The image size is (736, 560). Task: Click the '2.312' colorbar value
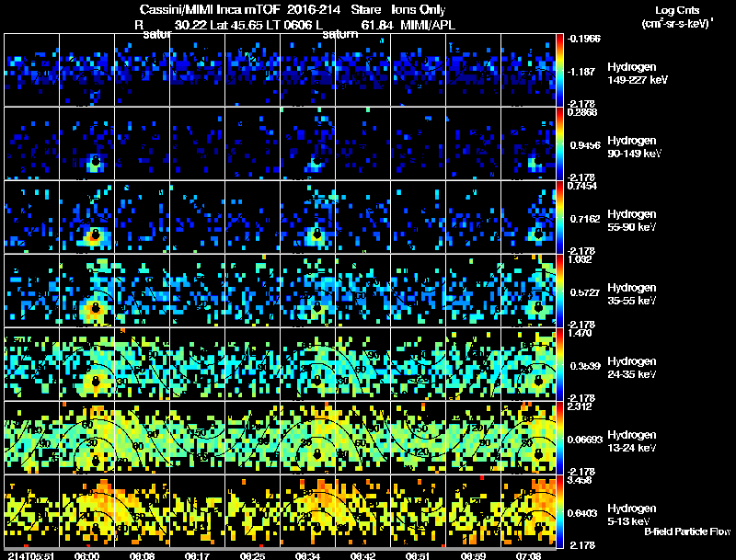pos(580,406)
